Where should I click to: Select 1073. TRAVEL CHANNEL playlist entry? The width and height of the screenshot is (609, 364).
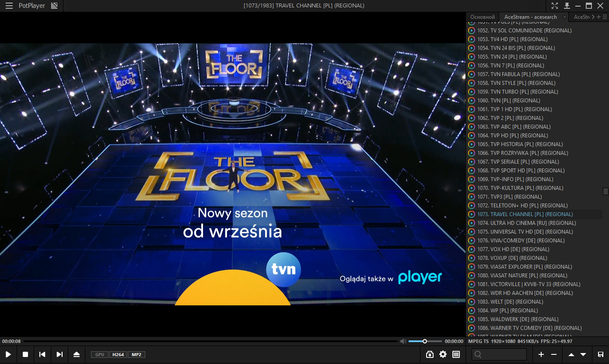534,214
